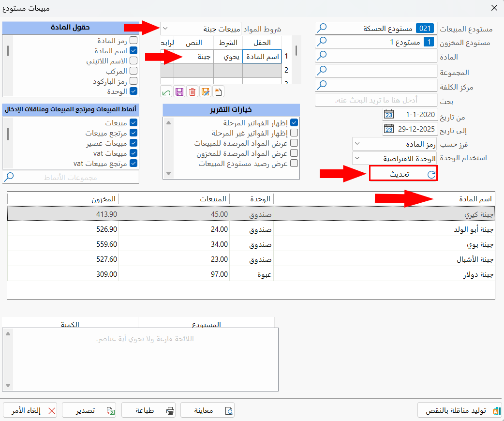This screenshot has width=504, height=421.
Task: Click the edit-save icon with pencil on floppy
Action: pyautogui.click(x=205, y=91)
